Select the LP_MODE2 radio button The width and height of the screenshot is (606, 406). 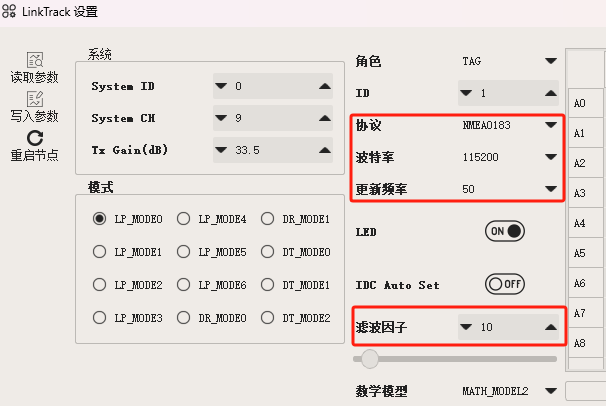[99, 285]
